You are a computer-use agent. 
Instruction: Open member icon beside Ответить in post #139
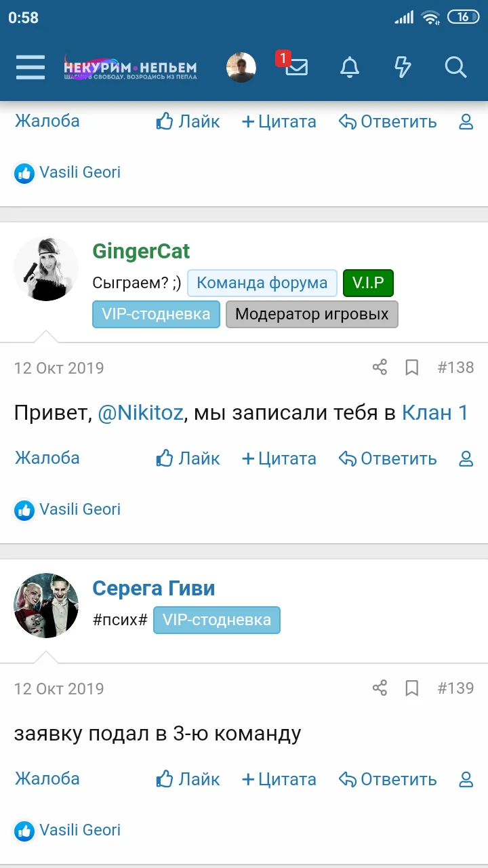click(x=466, y=779)
